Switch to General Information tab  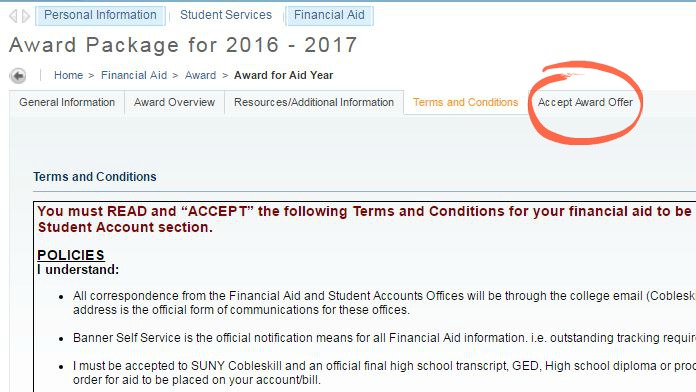[x=67, y=103]
